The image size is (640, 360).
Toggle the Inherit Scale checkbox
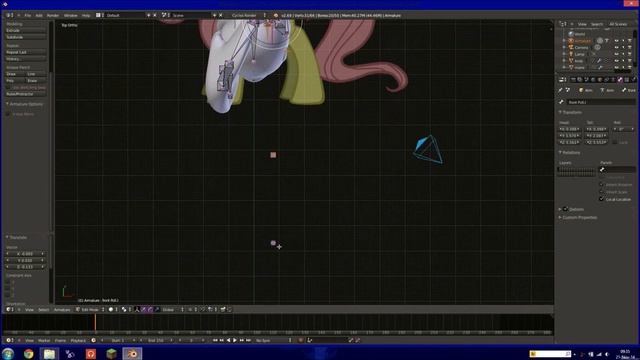[x=601, y=192]
